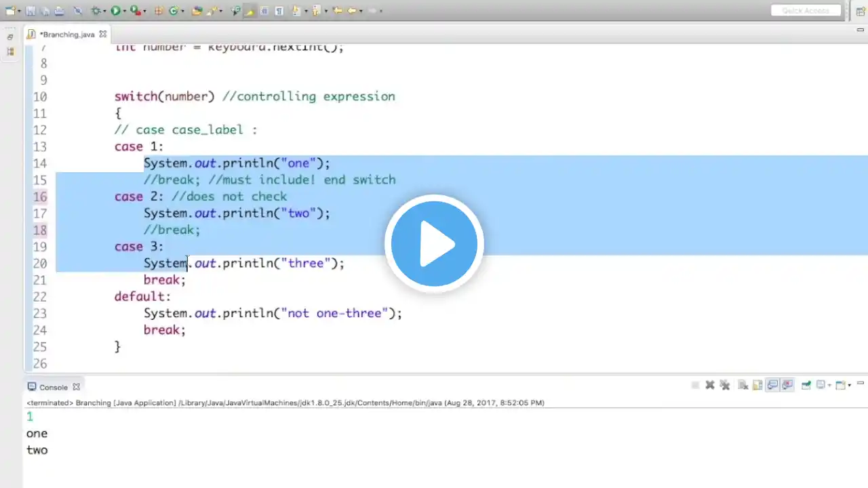Click the println("not one-three") line
Image resolution: width=868 pixels, height=488 pixels.
pyautogui.click(x=273, y=313)
